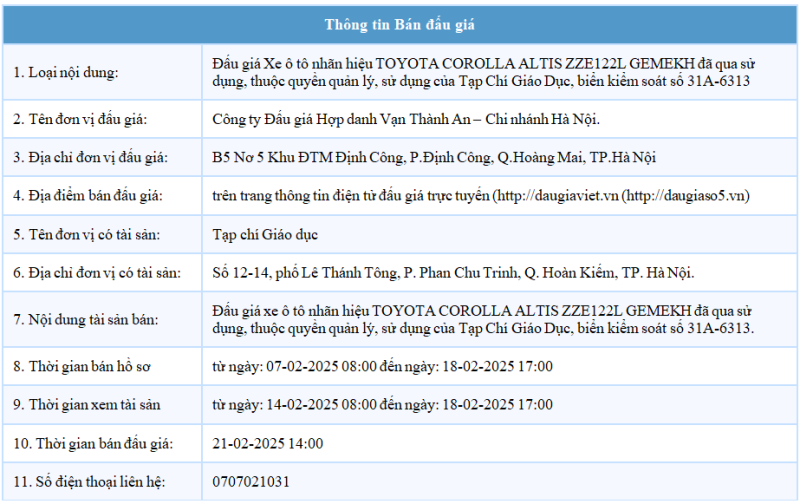800x504 pixels.
Task: Click the 'Thông tin Bán đấu giá' table header
Action: [x=399, y=24]
